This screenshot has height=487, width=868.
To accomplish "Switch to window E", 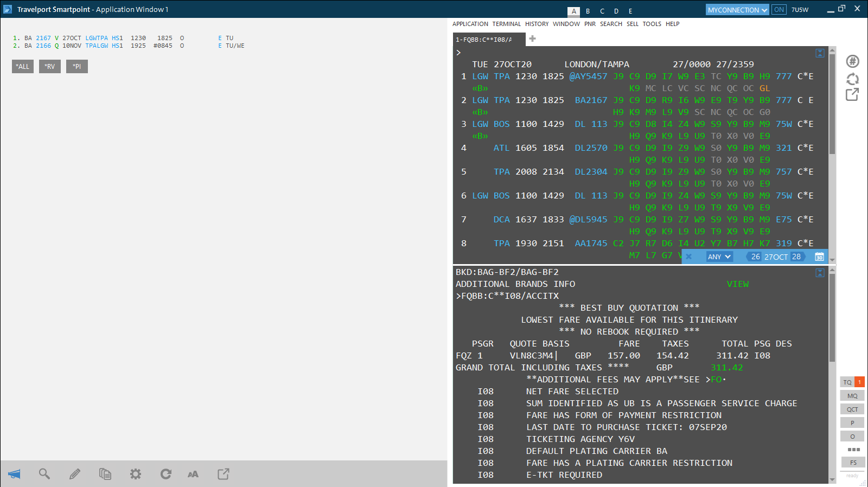I will coord(630,11).
